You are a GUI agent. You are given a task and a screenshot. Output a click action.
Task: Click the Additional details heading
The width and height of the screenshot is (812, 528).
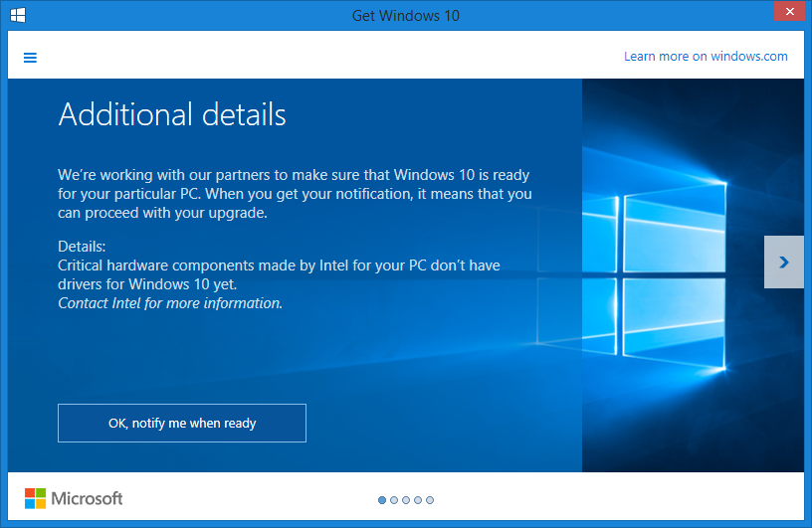tap(172, 114)
